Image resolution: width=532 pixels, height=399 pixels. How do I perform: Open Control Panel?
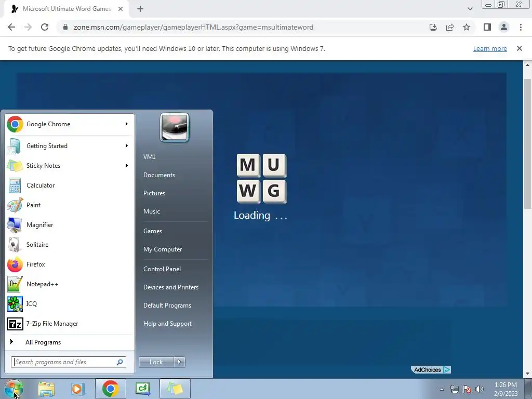pyautogui.click(x=162, y=269)
